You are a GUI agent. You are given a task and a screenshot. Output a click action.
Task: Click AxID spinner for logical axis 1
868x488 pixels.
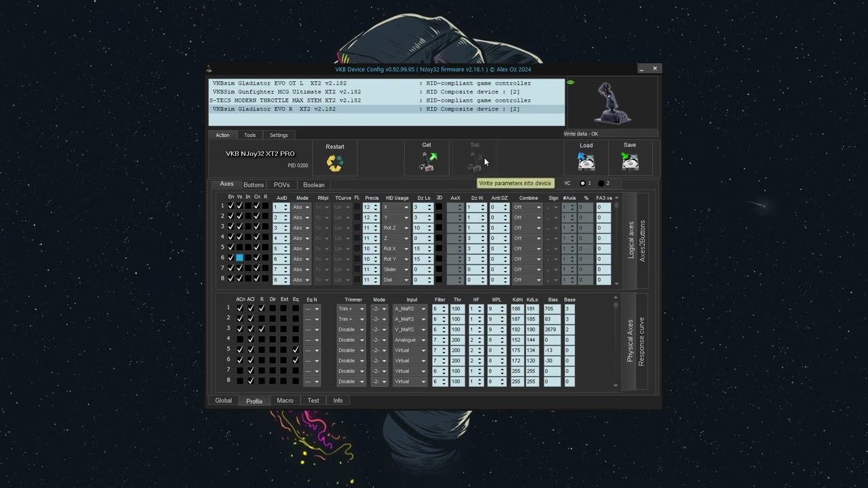[x=281, y=207]
